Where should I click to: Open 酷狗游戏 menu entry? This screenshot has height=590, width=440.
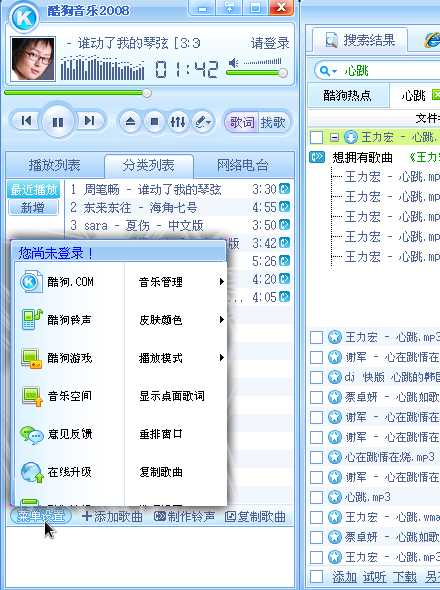pyautogui.click(x=70, y=358)
